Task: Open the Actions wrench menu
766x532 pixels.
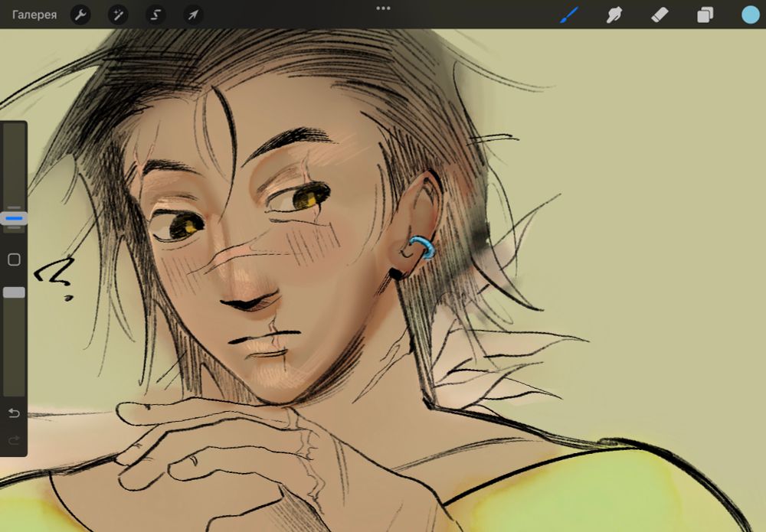Action: [80, 15]
